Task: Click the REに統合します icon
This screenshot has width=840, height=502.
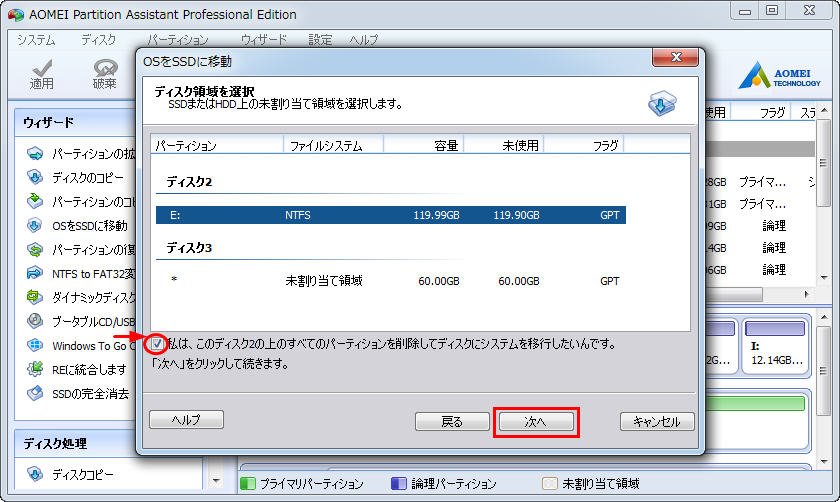Action: tap(35, 369)
